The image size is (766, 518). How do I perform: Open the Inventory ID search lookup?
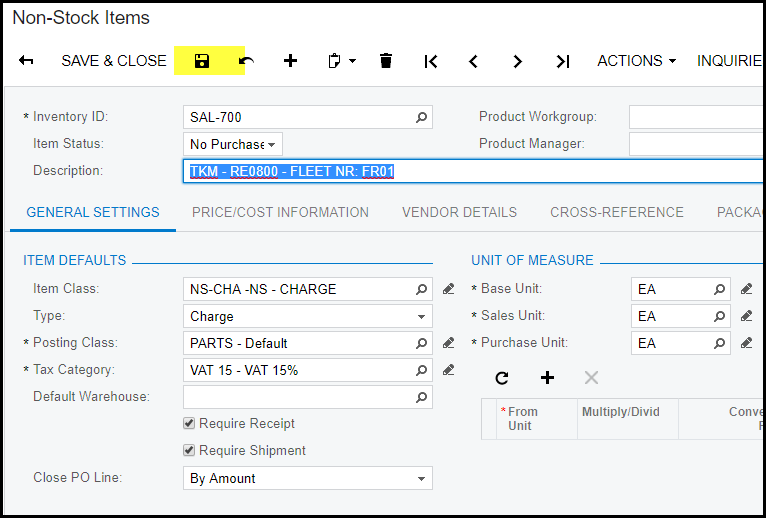click(422, 117)
